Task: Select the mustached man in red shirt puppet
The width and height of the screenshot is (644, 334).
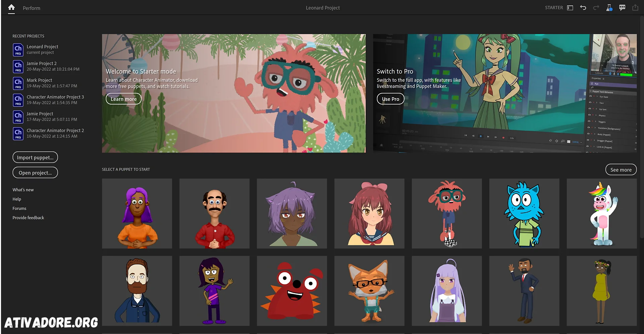Action: pos(214,213)
